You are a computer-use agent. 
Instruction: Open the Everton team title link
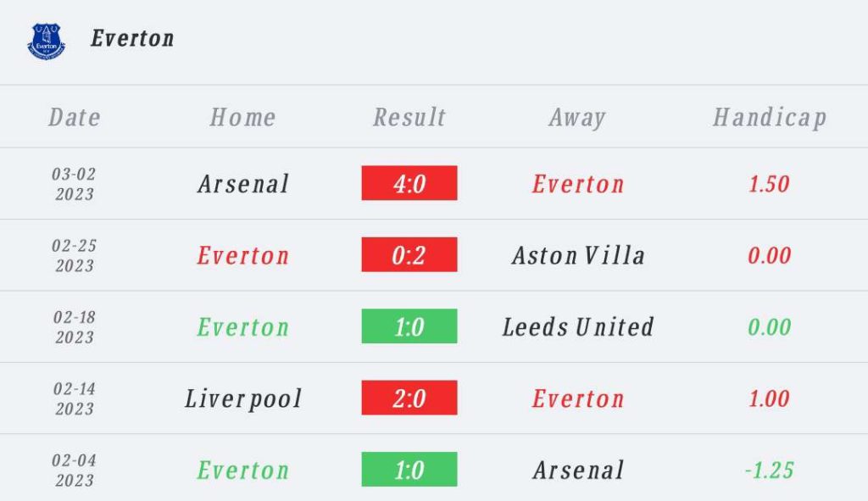pyautogui.click(x=132, y=39)
